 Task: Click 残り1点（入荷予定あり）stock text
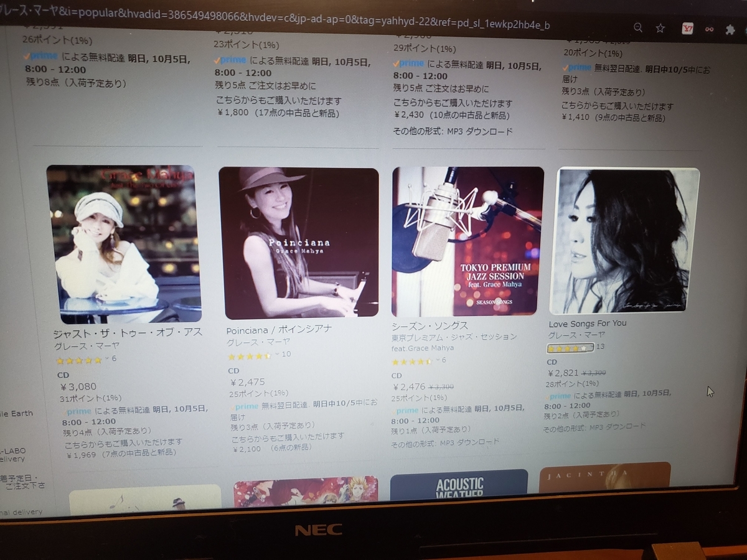tap(431, 431)
